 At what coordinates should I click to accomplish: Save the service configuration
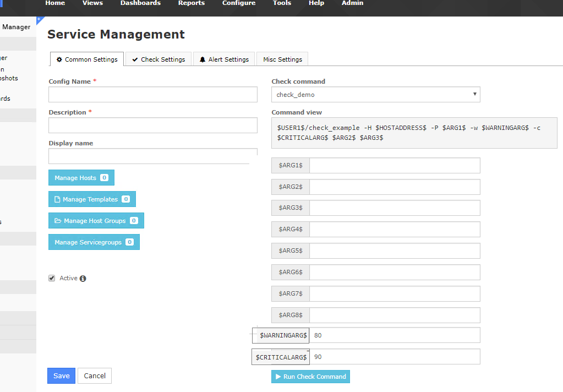[61, 376]
